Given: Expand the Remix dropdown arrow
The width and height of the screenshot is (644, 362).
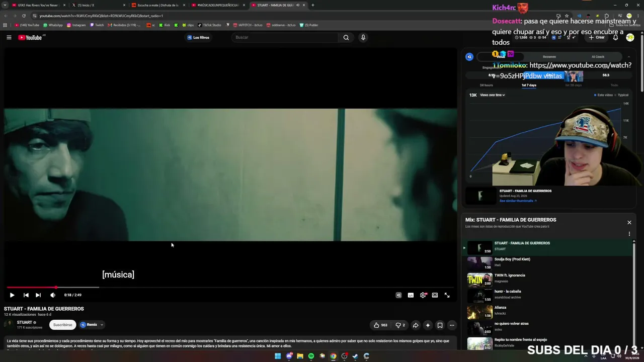Looking at the screenshot, I should pos(102,325).
